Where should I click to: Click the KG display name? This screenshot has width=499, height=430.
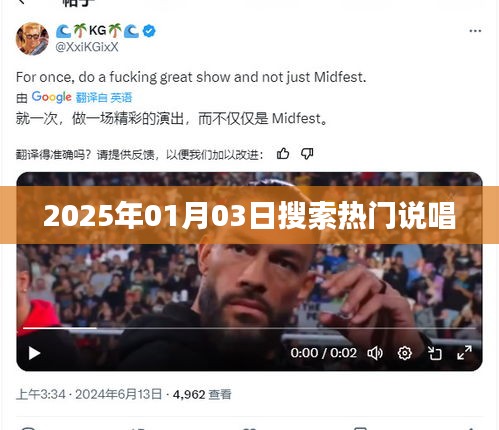[x=97, y=31]
